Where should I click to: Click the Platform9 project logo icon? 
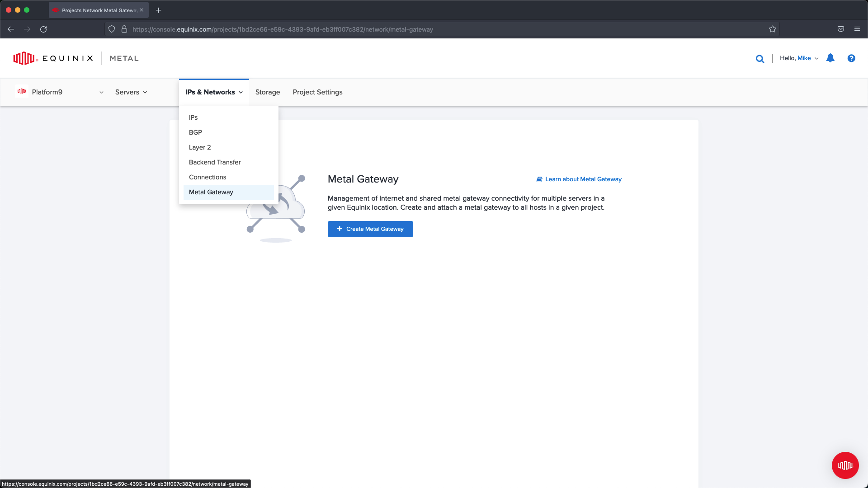pos(22,91)
